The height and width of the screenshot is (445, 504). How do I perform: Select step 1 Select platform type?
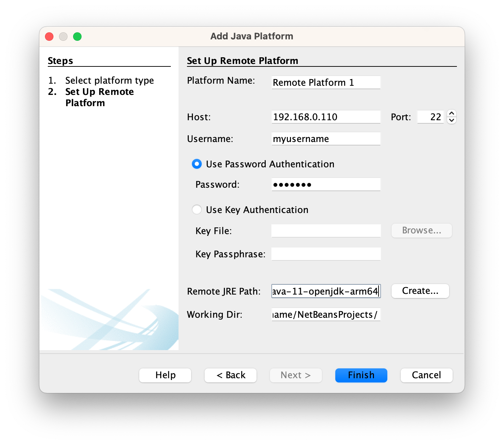(109, 80)
